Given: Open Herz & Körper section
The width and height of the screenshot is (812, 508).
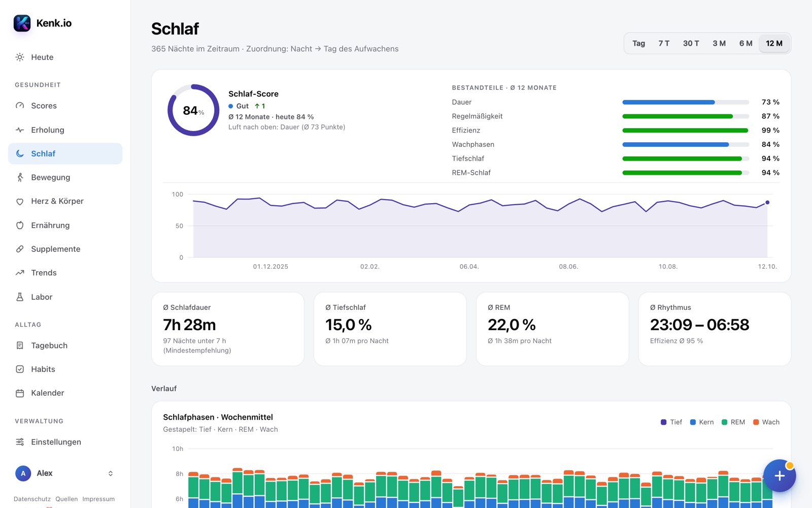Looking at the screenshot, I should pyautogui.click(x=65, y=201).
